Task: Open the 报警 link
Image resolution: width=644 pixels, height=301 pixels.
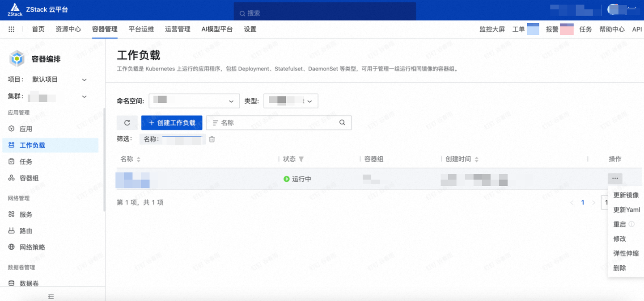Action: (552, 29)
